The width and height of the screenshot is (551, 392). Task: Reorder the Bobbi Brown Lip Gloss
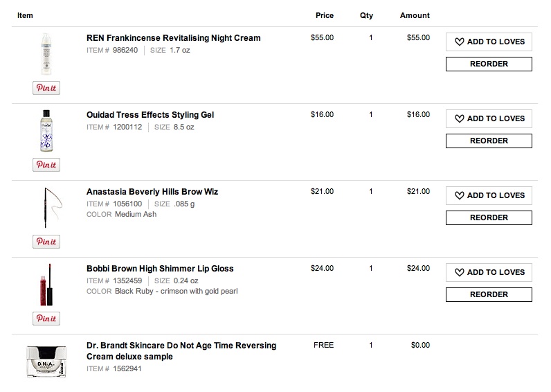pos(489,294)
